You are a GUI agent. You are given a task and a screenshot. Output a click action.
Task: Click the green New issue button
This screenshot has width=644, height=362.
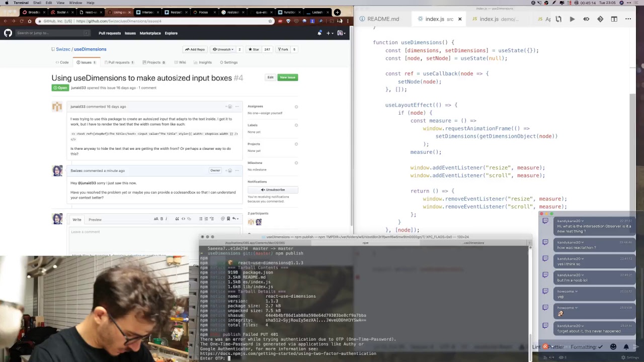tap(288, 77)
